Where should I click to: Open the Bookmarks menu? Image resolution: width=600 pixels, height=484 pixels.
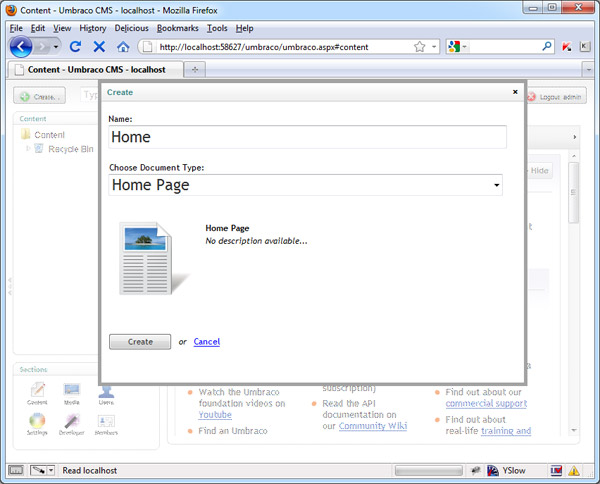(178, 28)
